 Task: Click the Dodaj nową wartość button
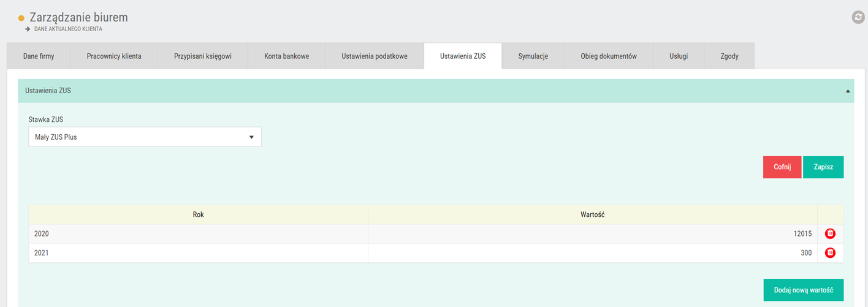pyautogui.click(x=804, y=290)
